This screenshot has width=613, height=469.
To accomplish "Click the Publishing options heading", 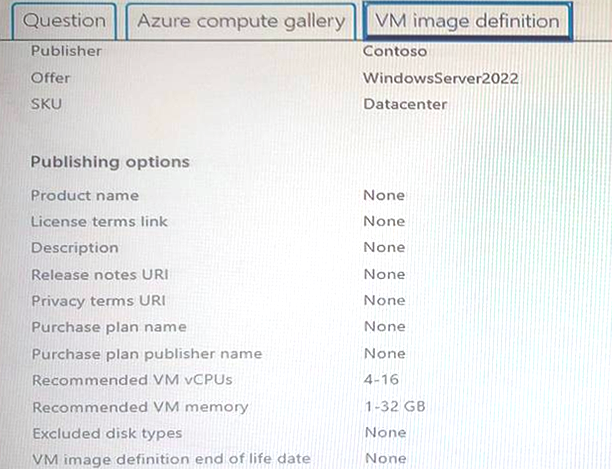I will [110, 162].
